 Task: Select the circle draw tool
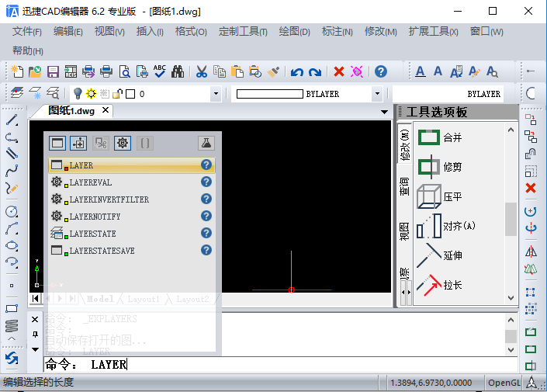point(12,212)
